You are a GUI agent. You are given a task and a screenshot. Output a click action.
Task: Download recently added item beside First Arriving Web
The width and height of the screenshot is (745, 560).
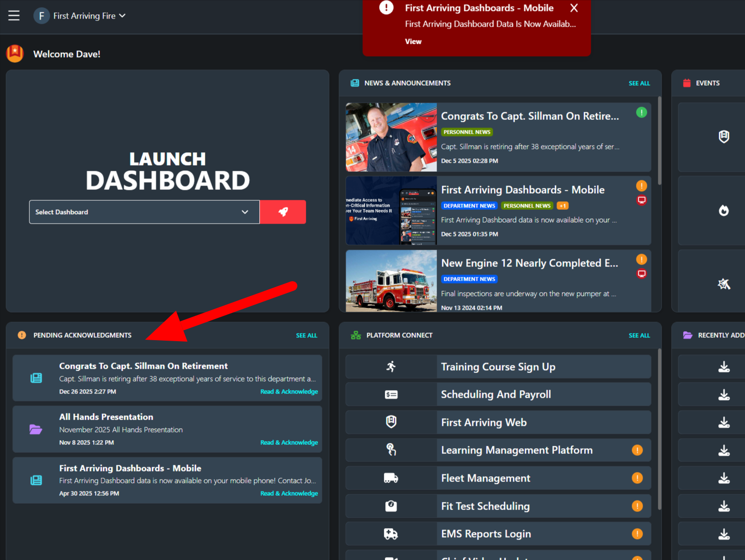pos(724,422)
